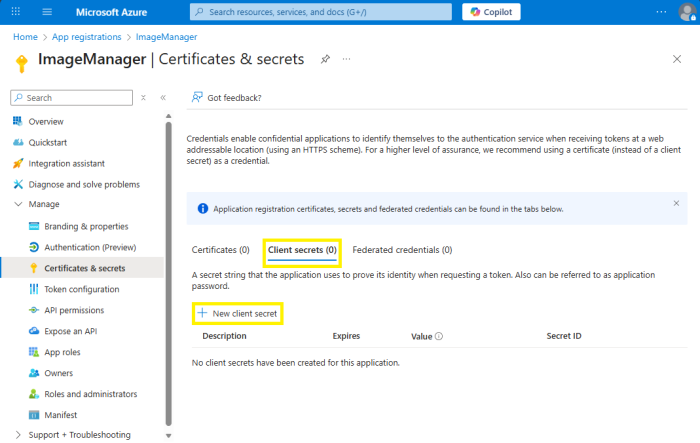
Task: Switch to Federated credentials (0) tab
Action: coord(402,250)
